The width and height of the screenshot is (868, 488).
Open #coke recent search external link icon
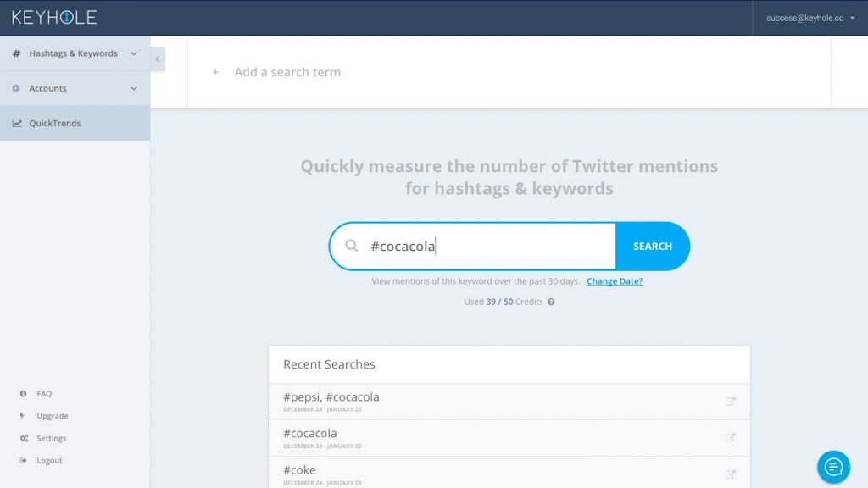coord(730,474)
